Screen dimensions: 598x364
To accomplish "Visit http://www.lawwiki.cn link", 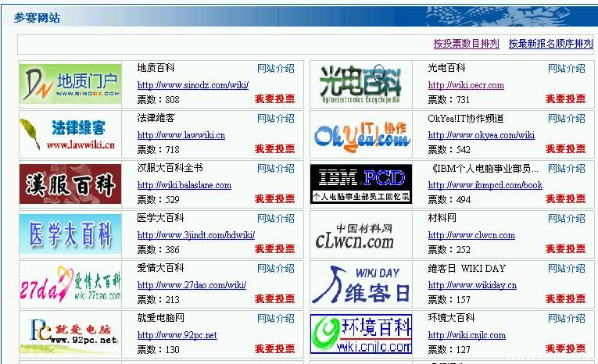I will pos(181,135).
